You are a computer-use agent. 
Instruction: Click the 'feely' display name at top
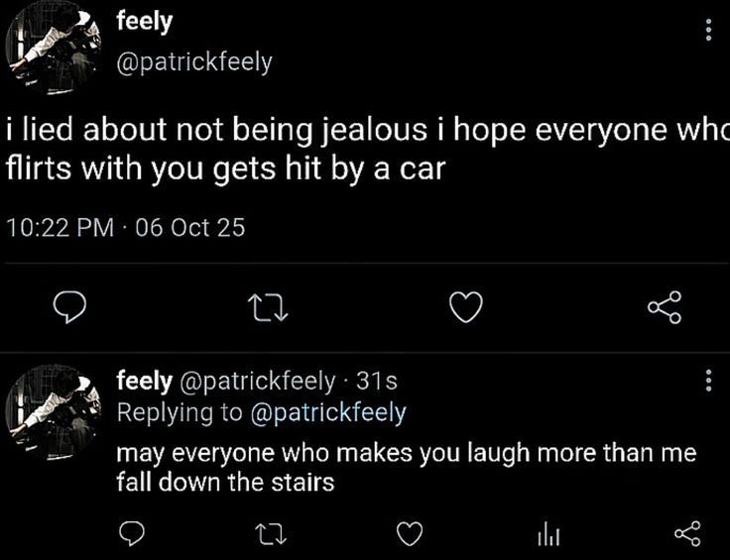pos(144,21)
